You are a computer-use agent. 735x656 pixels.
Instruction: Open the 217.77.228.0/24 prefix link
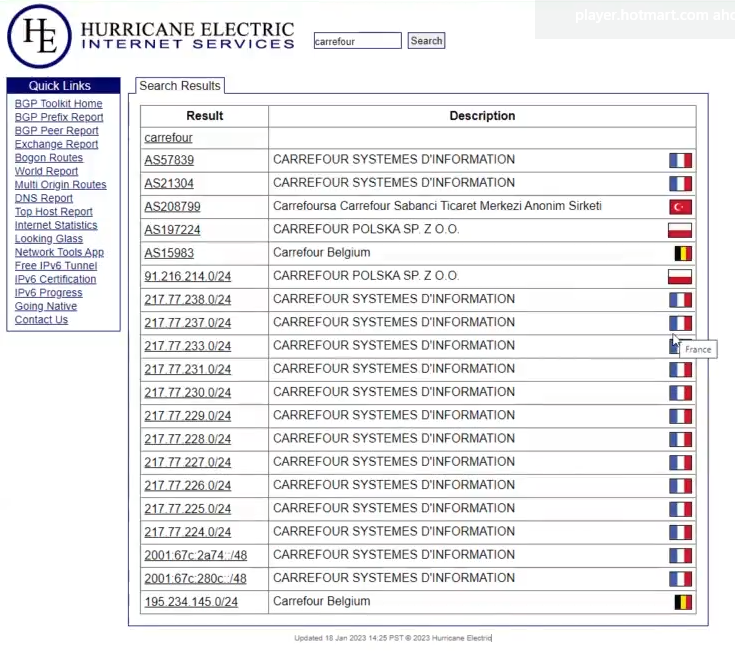[188, 439]
